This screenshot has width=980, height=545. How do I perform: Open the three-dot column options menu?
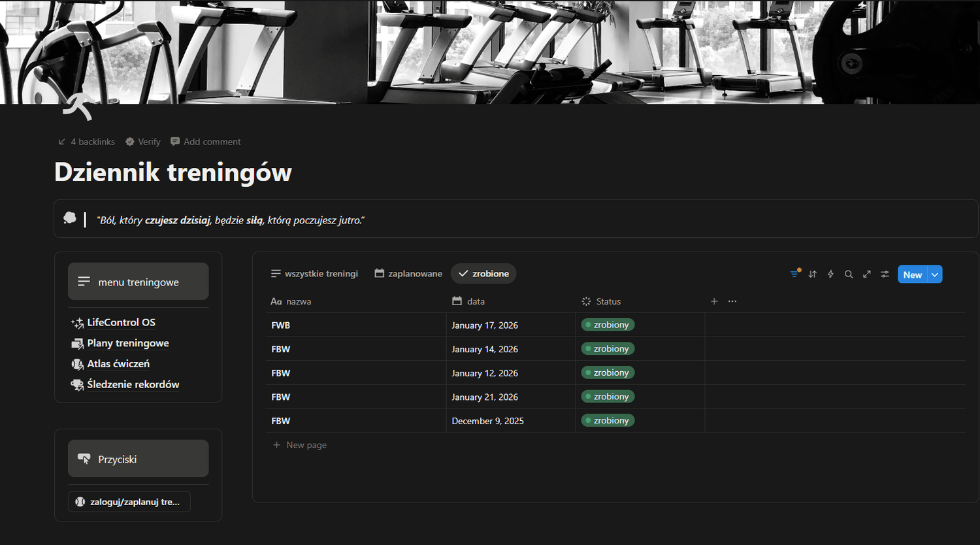(x=732, y=301)
